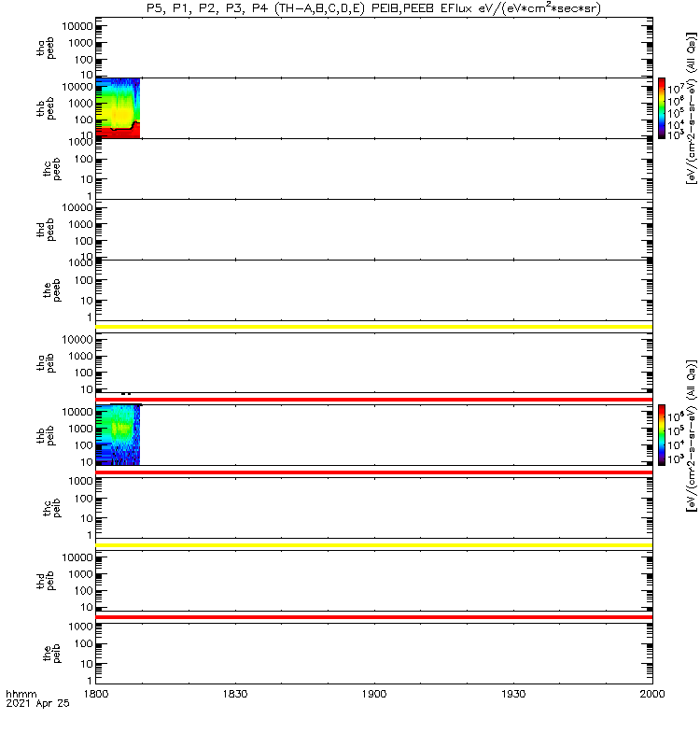Image resolution: width=700 pixels, height=747 pixels.
Task: Click the 1900 time axis label
Action: [374, 694]
